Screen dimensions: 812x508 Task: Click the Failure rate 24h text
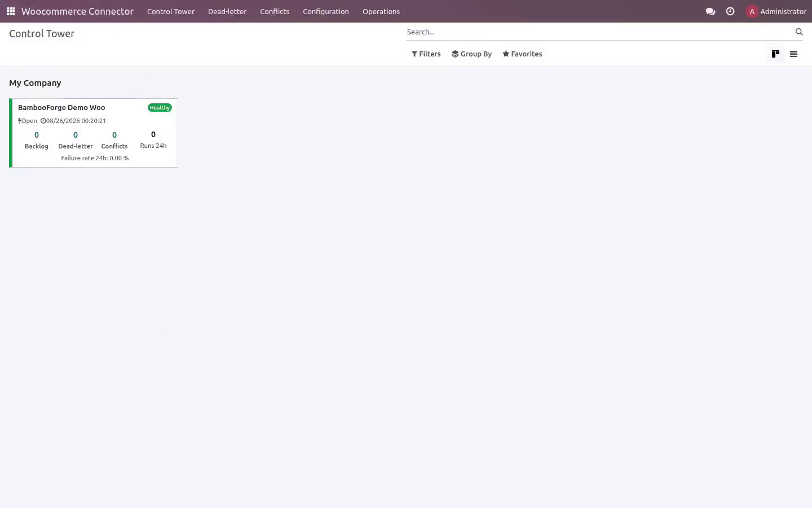95,159
